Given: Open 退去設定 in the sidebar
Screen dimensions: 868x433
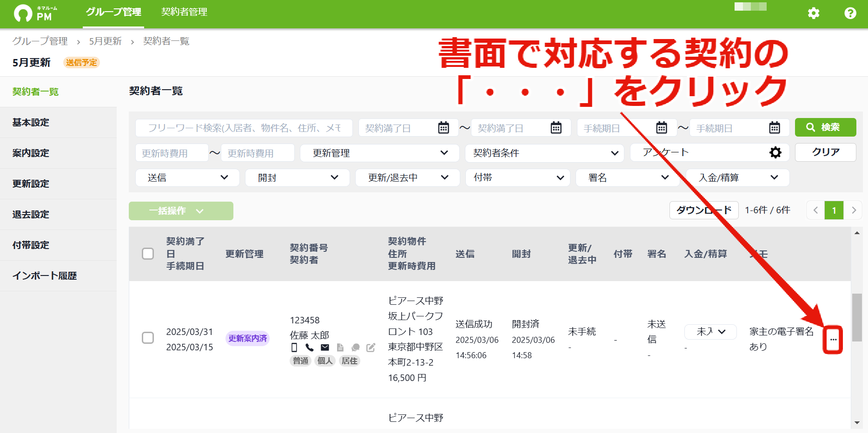Looking at the screenshot, I should (58, 215).
